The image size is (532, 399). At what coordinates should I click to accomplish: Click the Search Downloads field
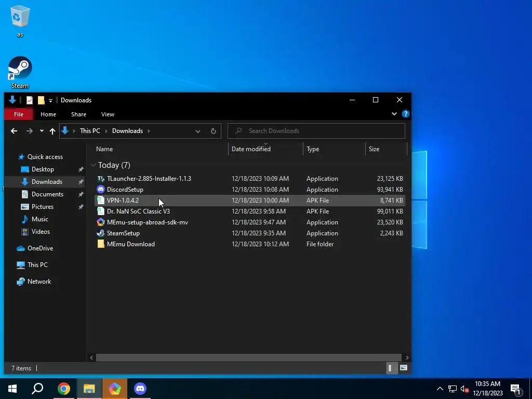pos(316,131)
